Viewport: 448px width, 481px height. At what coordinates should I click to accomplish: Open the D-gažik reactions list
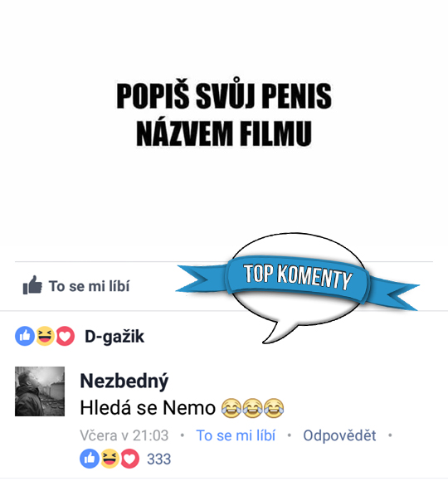(x=114, y=337)
